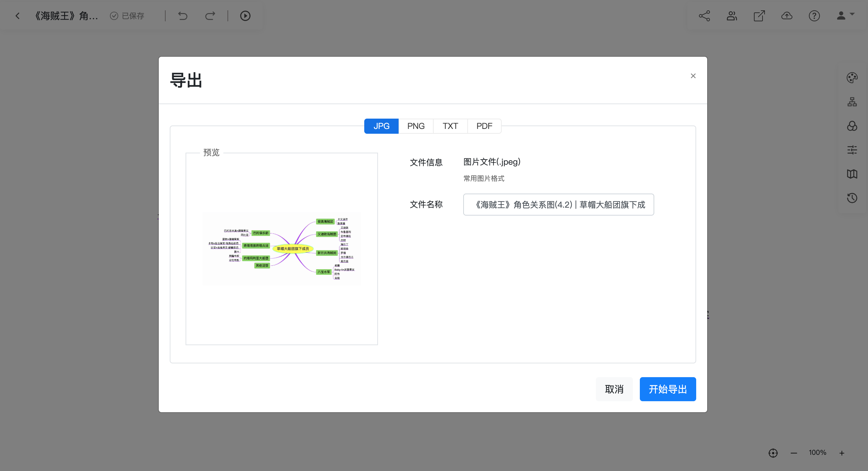Click the 开始导出 button
868x471 pixels.
point(668,389)
